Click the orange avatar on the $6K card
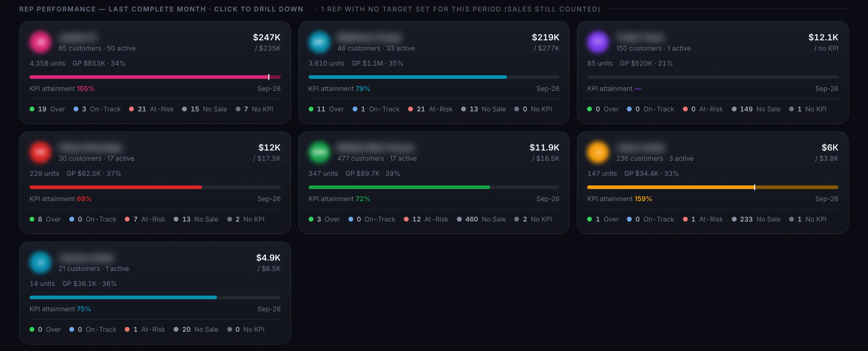This screenshot has width=868, height=351. click(x=598, y=152)
